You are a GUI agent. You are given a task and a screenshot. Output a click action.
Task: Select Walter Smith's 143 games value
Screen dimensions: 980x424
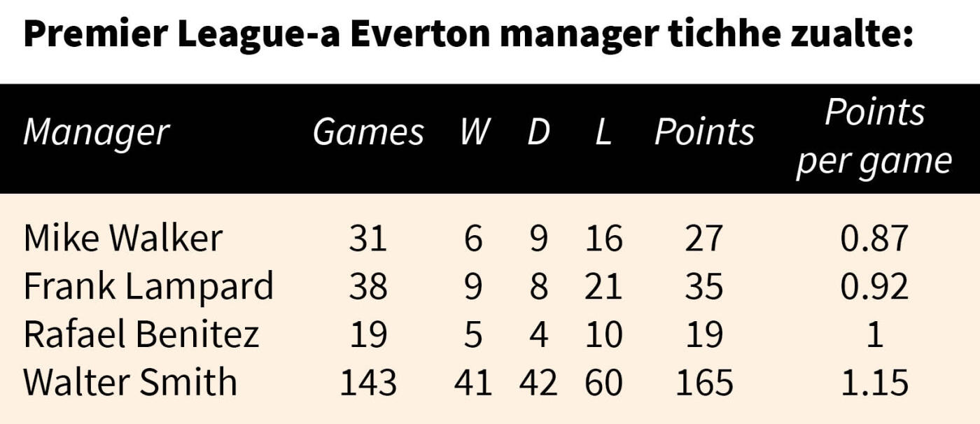click(x=368, y=383)
